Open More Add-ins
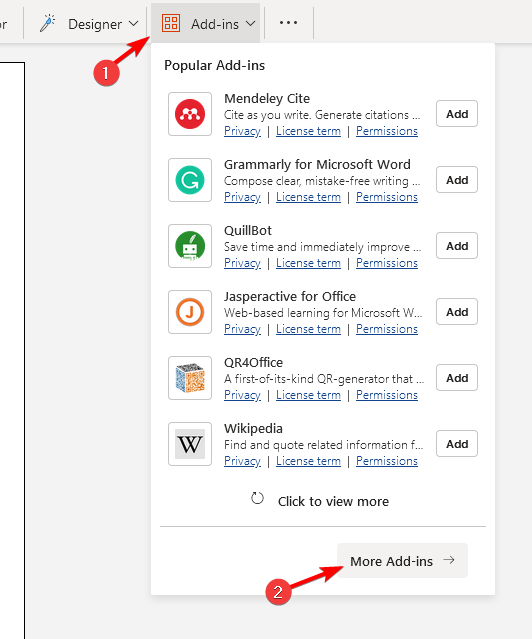Image resolution: width=532 pixels, height=639 pixels. point(402,560)
